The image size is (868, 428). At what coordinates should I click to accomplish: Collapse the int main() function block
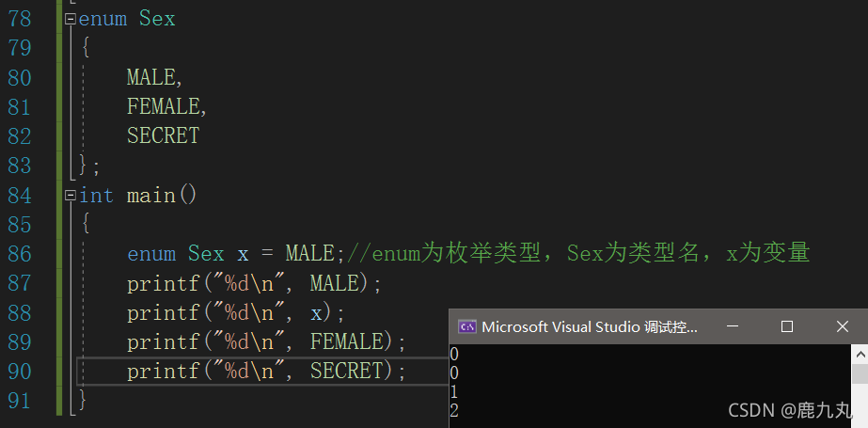pyautogui.click(x=71, y=196)
